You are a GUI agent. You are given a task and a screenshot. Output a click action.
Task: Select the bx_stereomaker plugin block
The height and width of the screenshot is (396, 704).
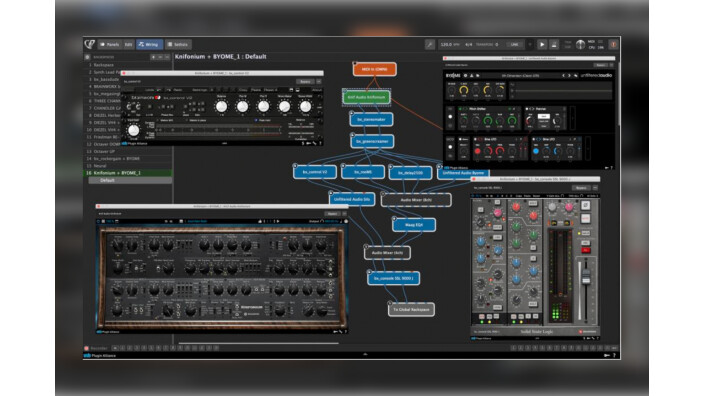(x=372, y=119)
